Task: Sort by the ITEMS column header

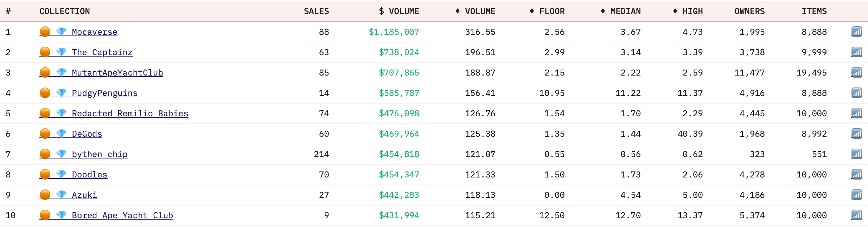Action: click(x=814, y=11)
